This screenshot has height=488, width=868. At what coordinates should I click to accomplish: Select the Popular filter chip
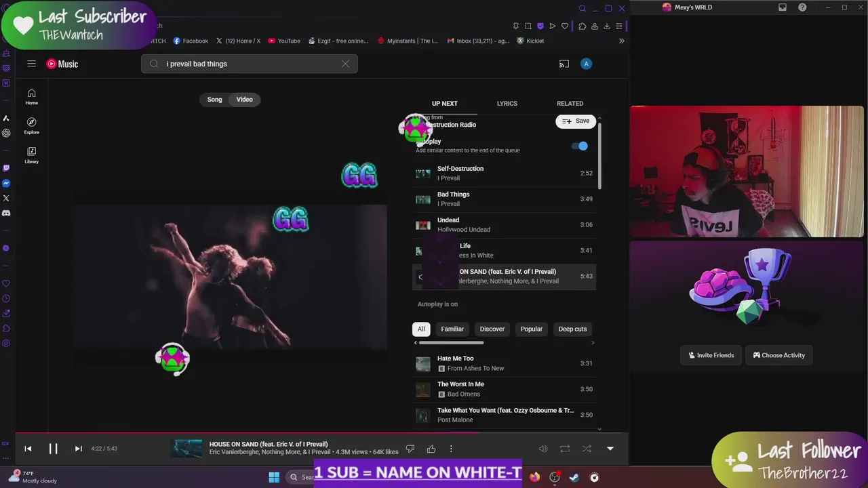click(532, 329)
